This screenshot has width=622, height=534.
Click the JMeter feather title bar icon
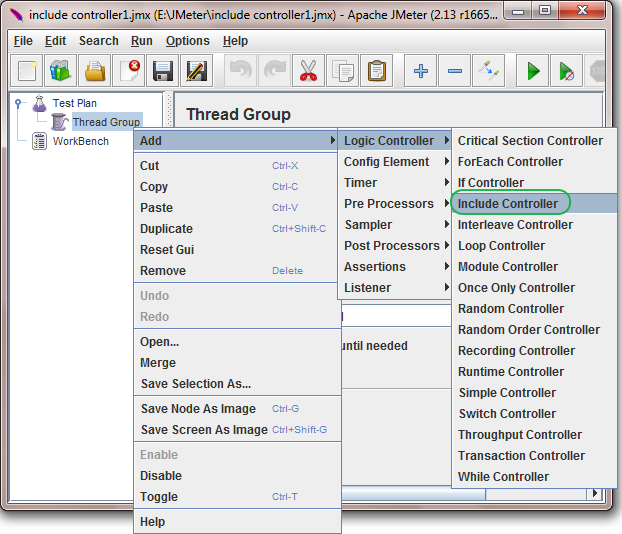pos(17,15)
